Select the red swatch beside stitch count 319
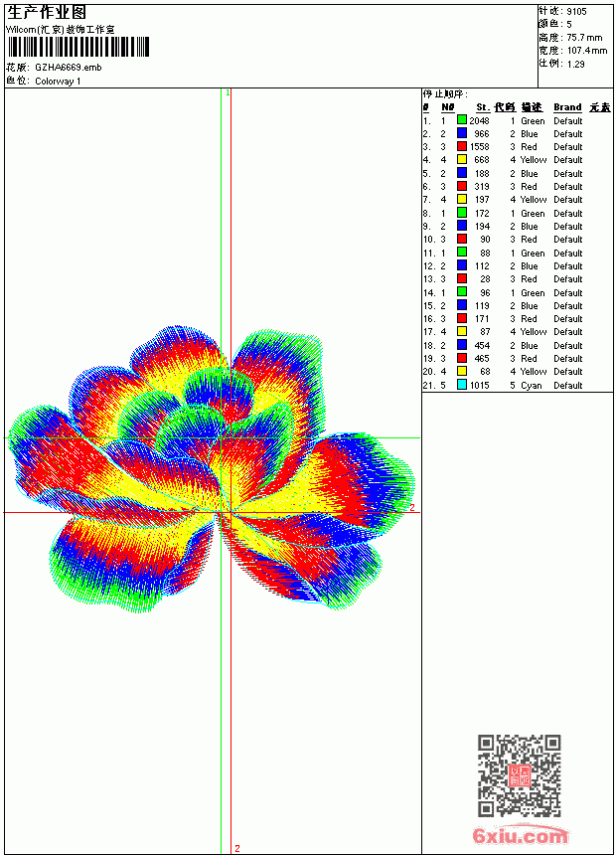Screen dimensions: 616x855 tap(462, 186)
